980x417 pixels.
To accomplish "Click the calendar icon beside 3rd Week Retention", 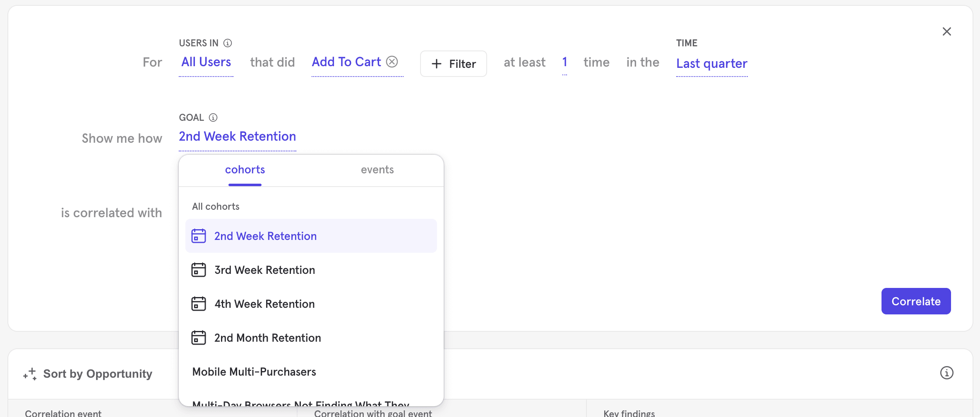I will pos(199,269).
